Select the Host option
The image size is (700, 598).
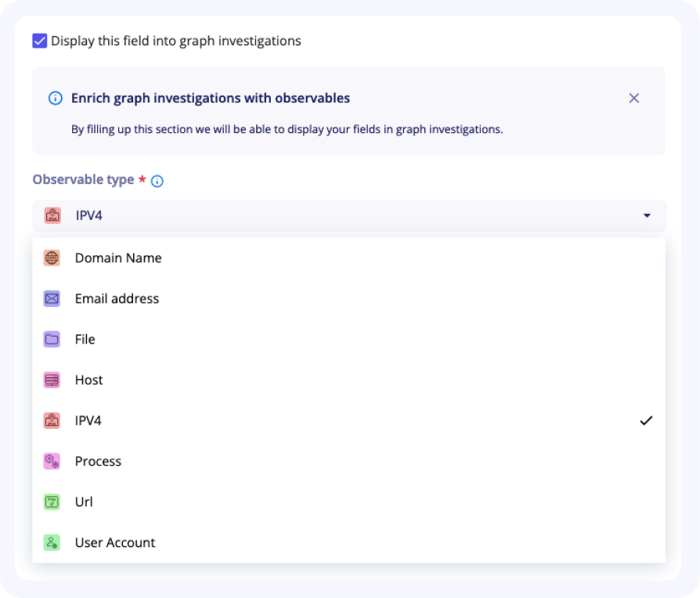[x=88, y=380]
